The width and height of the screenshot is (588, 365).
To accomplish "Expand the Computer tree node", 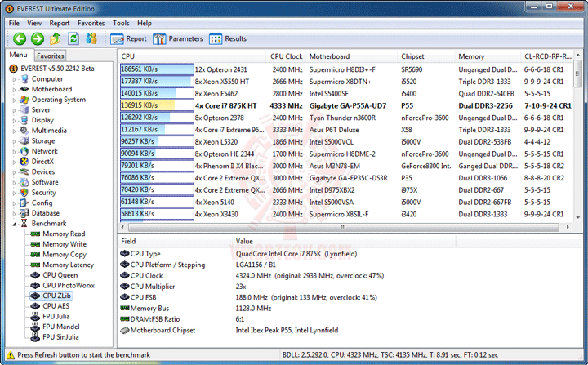I will [x=14, y=79].
